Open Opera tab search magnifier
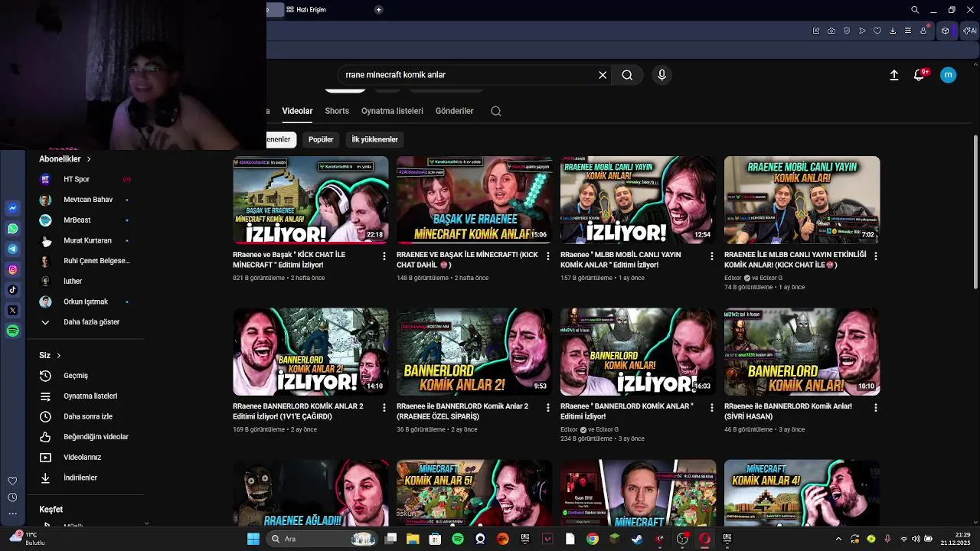This screenshot has height=551, width=980. point(915,10)
